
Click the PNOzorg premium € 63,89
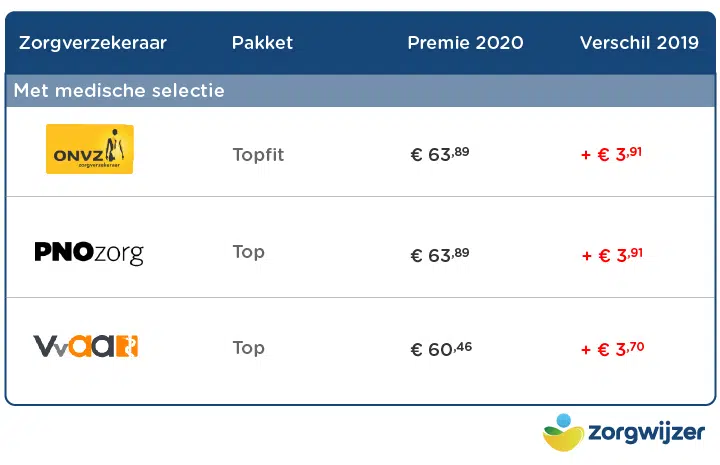coord(440,255)
